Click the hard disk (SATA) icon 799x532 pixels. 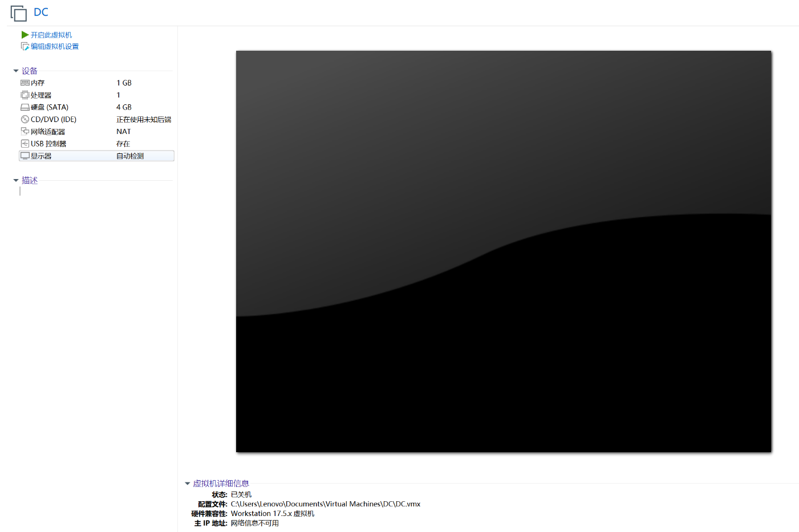tap(25, 107)
